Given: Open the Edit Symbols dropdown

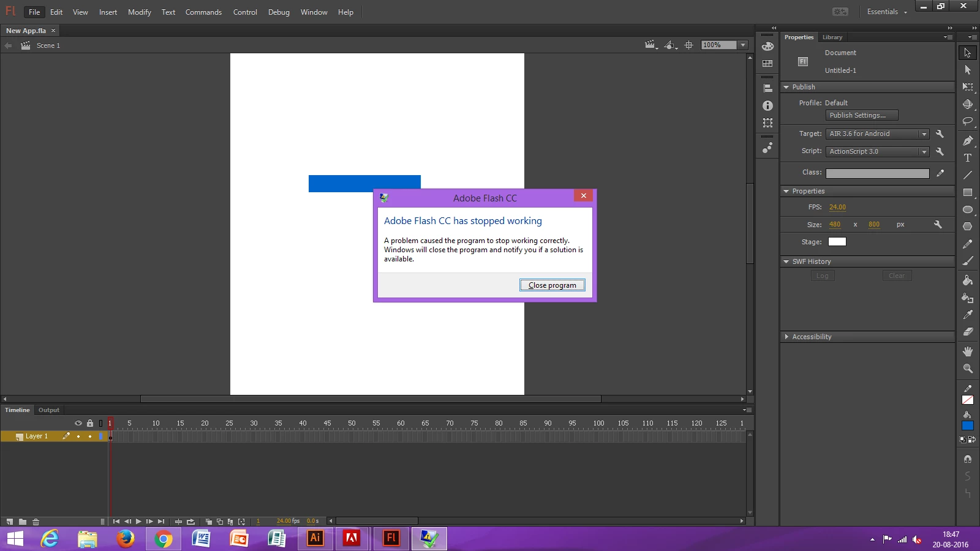Looking at the screenshot, I should click(671, 45).
